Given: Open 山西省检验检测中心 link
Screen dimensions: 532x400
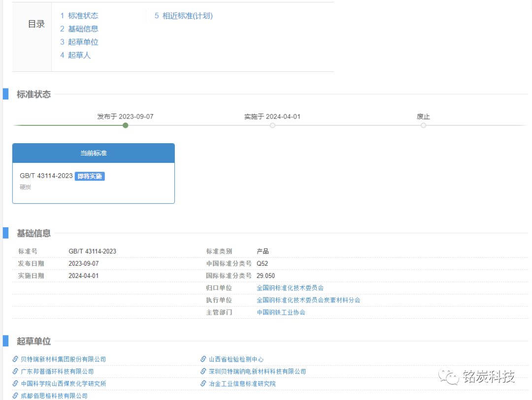Looking at the screenshot, I should (x=236, y=359).
